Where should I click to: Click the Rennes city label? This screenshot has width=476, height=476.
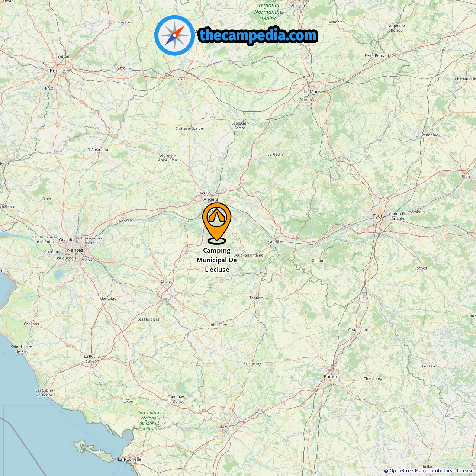point(58,71)
